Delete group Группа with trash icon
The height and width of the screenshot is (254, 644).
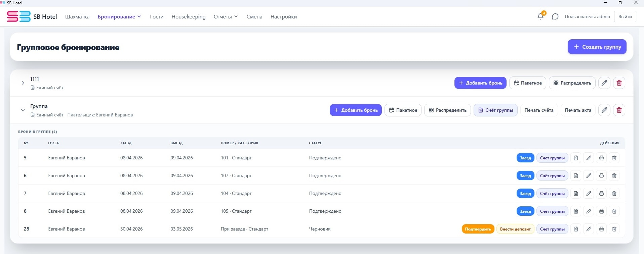pyautogui.click(x=619, y=110)
